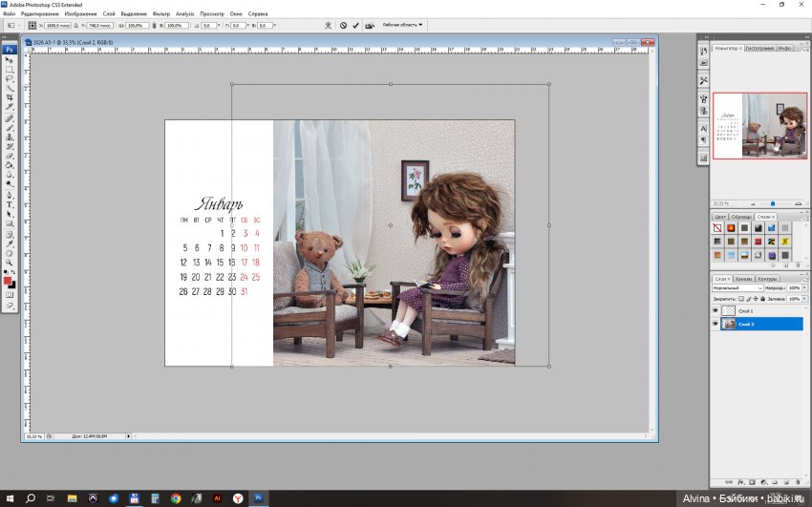Screen dimensions: 812x507
Task: Switch to the Каналы tab
Action: click(x=744, y=279)
